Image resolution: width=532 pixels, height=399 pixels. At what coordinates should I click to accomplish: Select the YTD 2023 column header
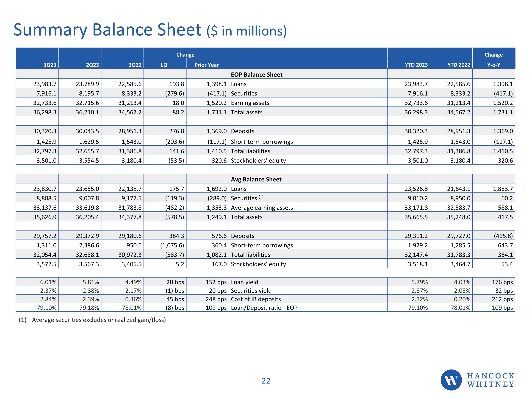[416, 65]
